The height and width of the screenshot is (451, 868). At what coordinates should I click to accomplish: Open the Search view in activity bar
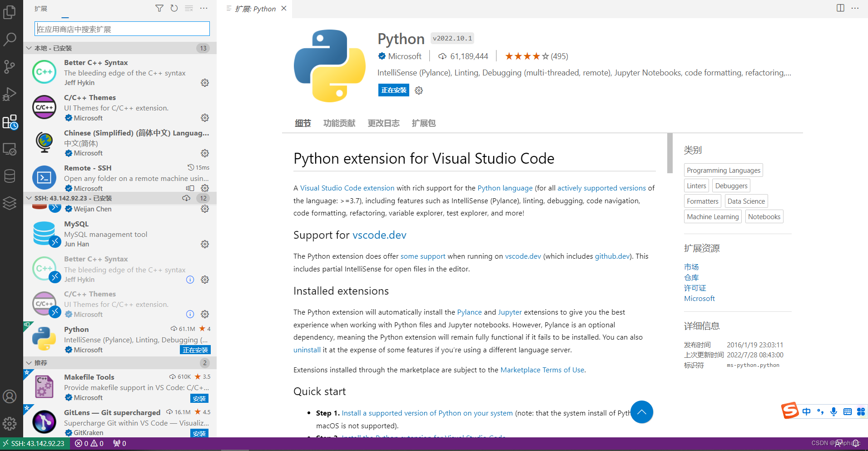10,40
